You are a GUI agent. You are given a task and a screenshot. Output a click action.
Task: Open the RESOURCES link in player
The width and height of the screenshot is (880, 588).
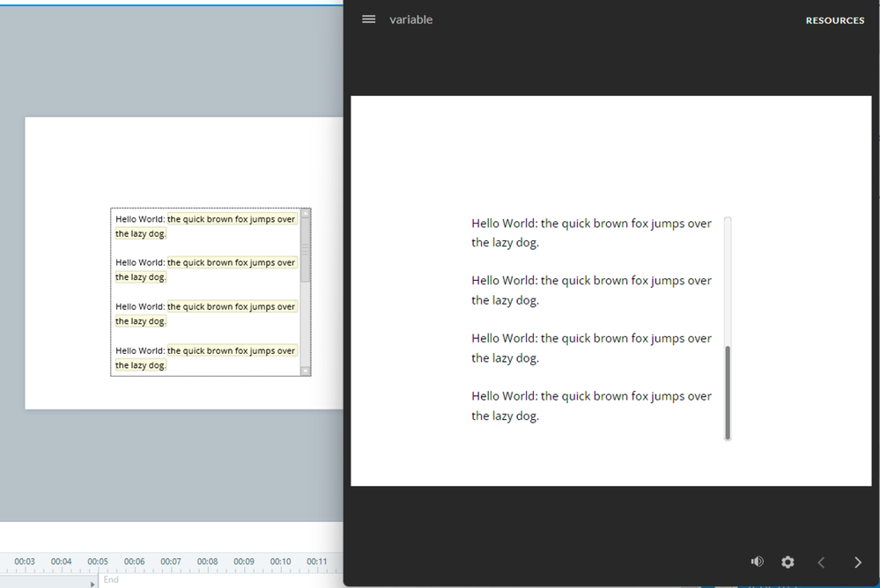click(x=834, y=20)
